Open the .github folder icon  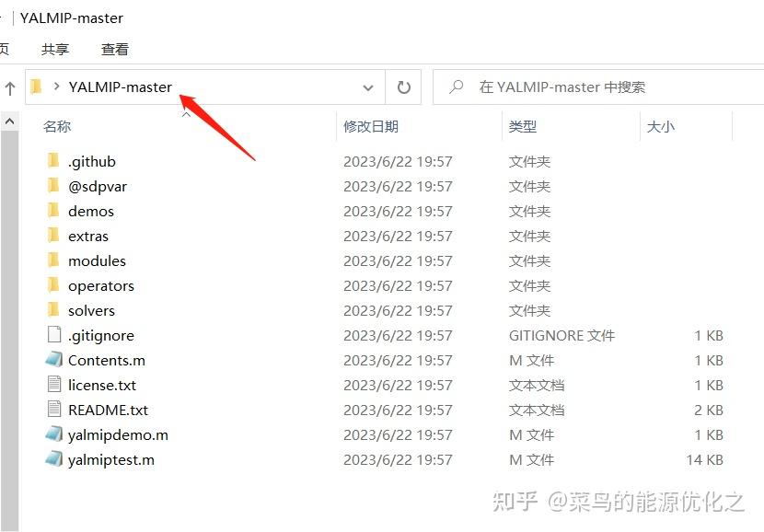coord(55,160)
